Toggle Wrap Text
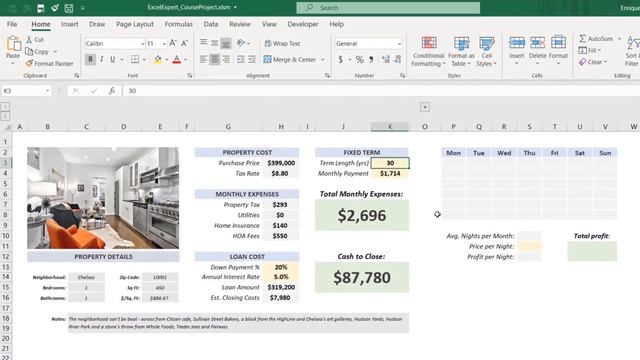Viewport: 640px width, 360px height. [x=282, y=43]
